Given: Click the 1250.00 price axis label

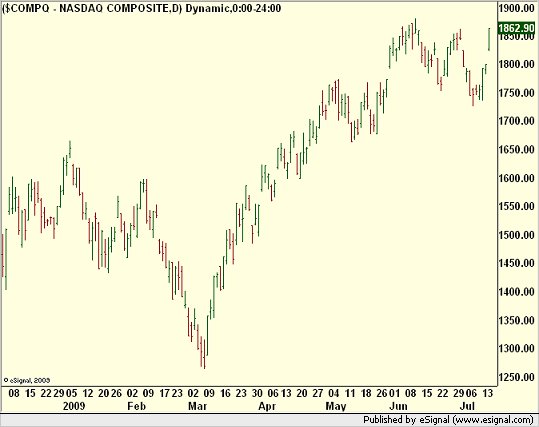Looking at the screenshot, I should point(517,377).
